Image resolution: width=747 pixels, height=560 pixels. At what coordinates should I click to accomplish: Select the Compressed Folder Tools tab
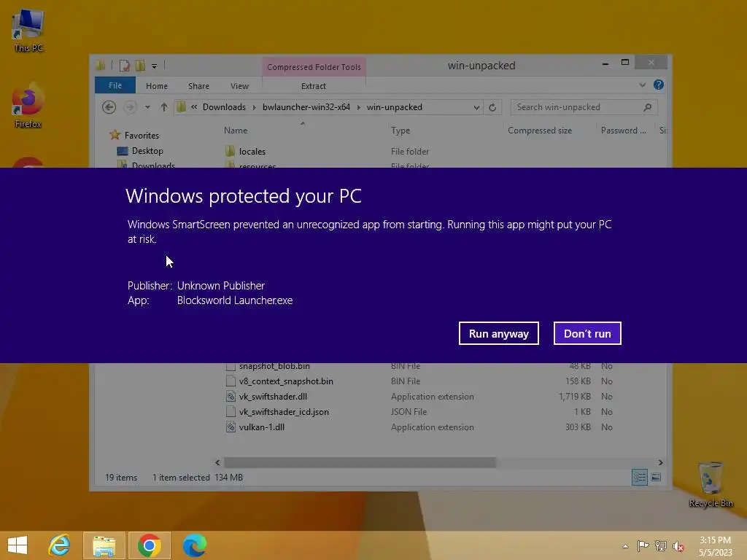[314, 66]
